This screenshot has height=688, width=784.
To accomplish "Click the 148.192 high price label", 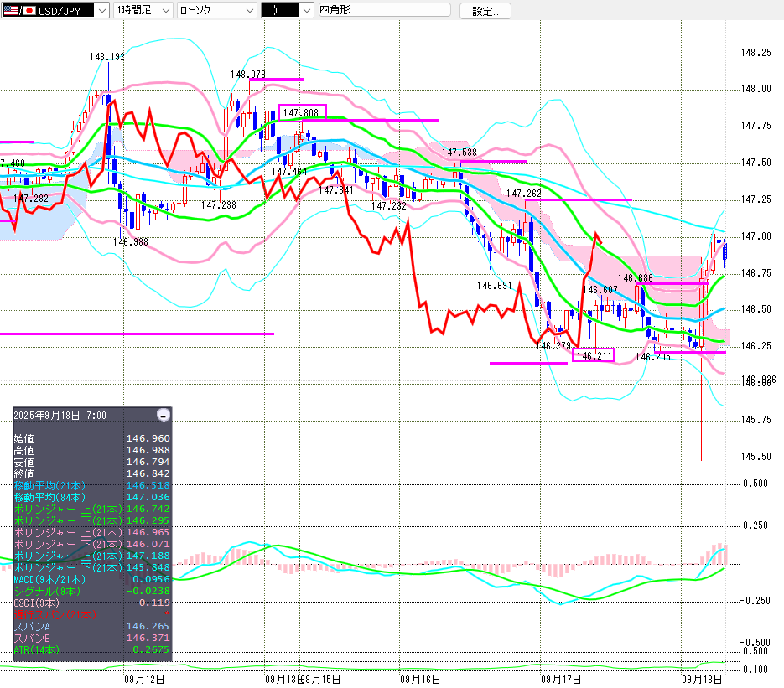I will (x=107, y=57).
